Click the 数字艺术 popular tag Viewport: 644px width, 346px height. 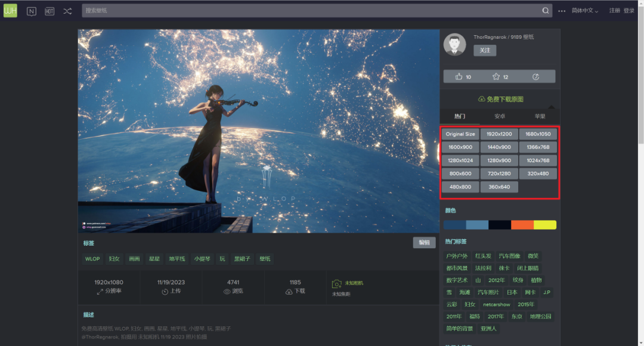click(457, 280)
